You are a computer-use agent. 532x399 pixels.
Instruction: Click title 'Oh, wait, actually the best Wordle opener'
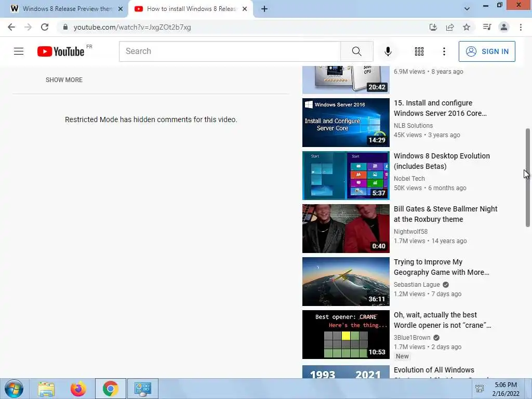443,320
